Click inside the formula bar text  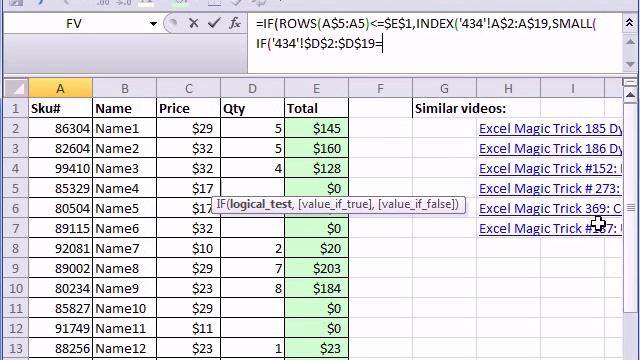click(435, 43)
